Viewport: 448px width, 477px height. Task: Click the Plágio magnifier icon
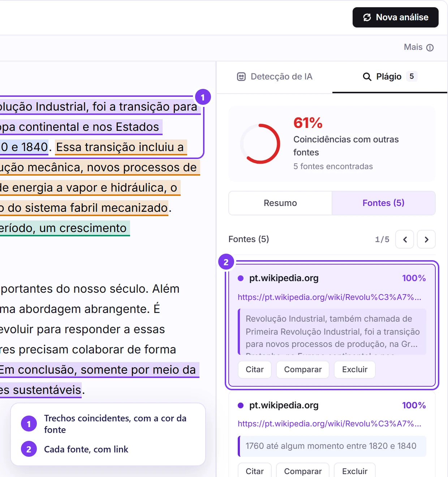coord(367,77)
